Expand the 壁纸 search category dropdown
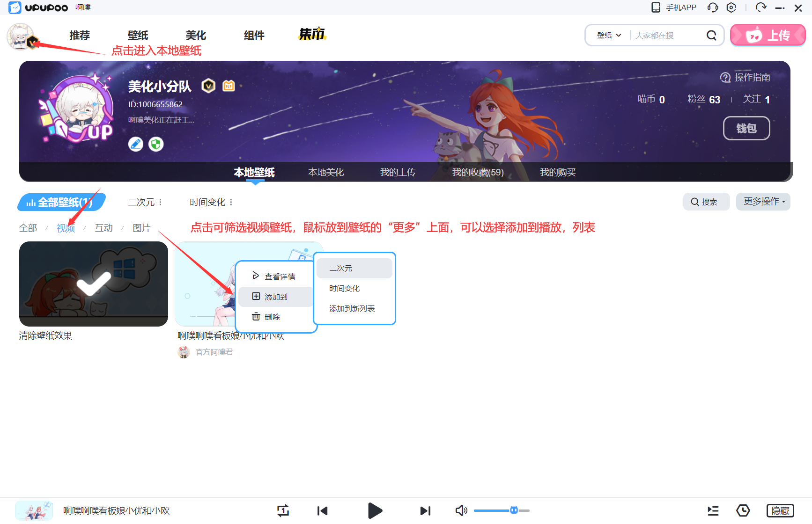Image resolution: width=812 pixels, height=524 pixels. click(x=609, y=36)
